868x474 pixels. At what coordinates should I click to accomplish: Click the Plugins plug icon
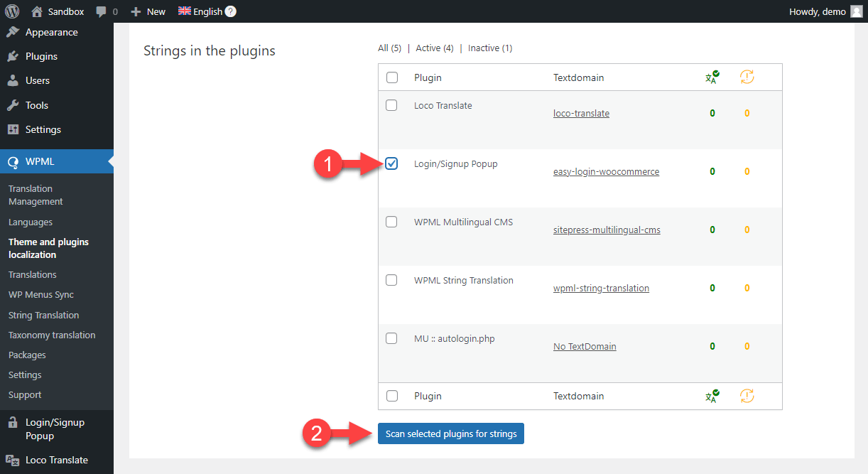(x=13, y=56)
